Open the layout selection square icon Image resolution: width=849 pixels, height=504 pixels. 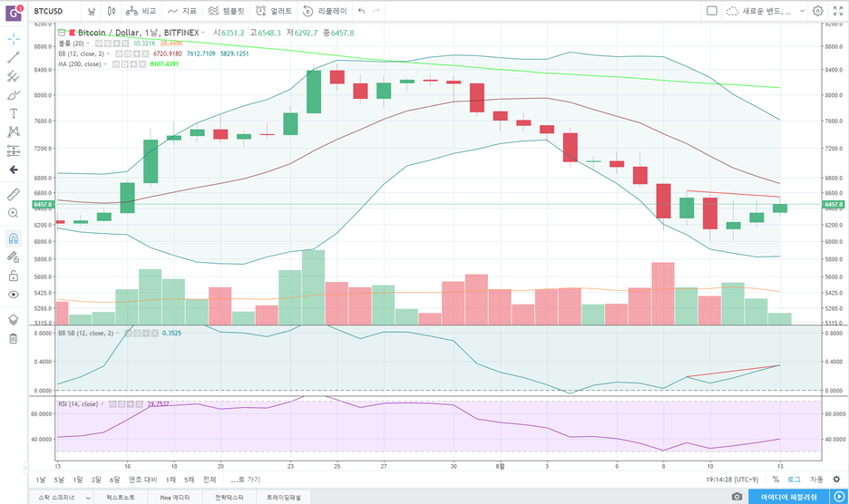coord(712,11)
